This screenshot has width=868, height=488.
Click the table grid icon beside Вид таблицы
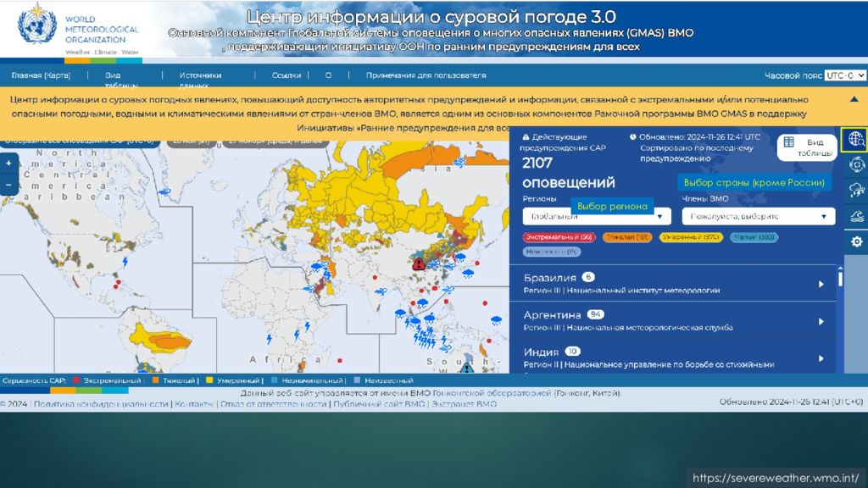pos(789,142)
